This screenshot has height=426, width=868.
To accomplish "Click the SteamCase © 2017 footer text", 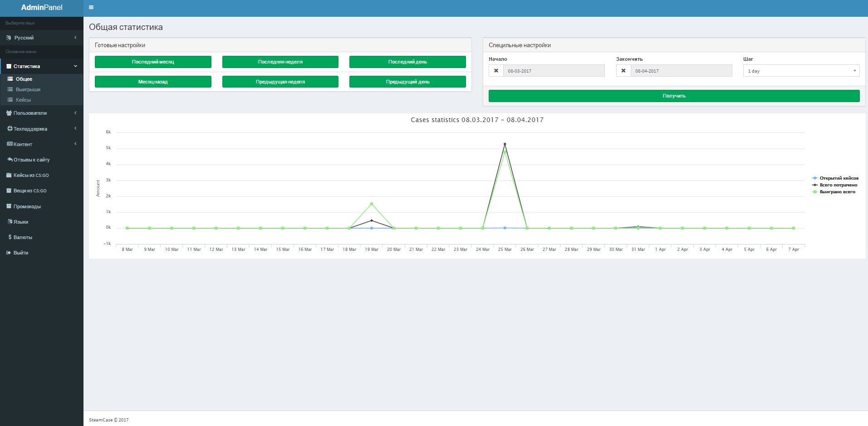I will pos(109,420).
